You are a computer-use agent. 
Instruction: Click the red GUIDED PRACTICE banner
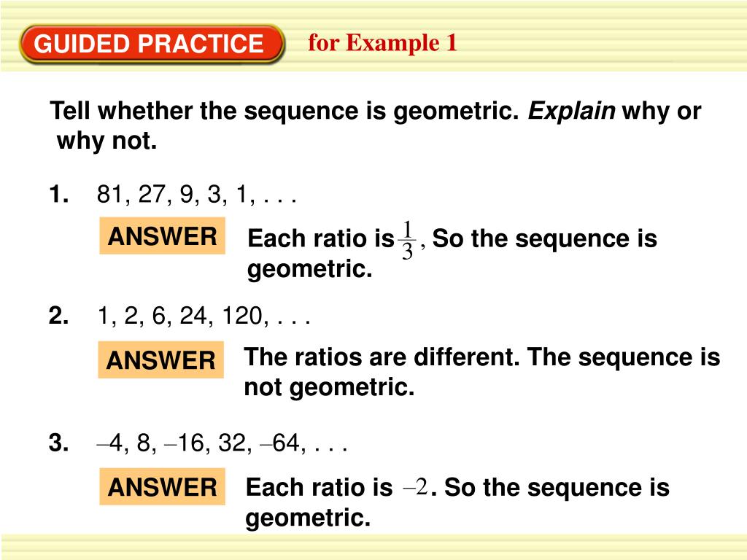tap(152, 44)
